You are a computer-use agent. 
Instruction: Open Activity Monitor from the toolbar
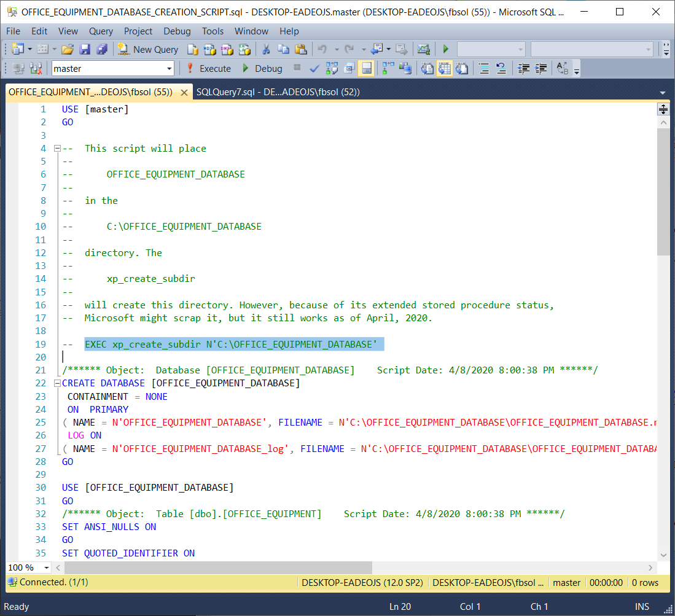[423, 50]
